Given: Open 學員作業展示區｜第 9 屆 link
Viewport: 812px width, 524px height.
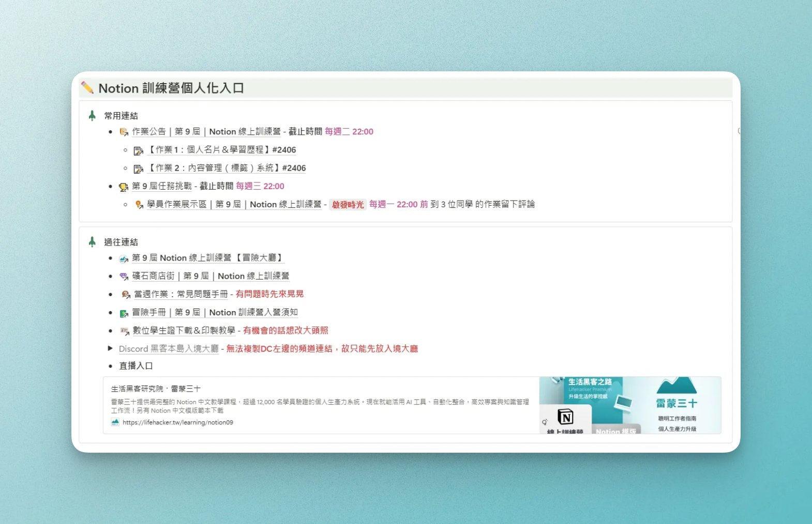Looking at the screenshot, I should click(x=234, y=204).
